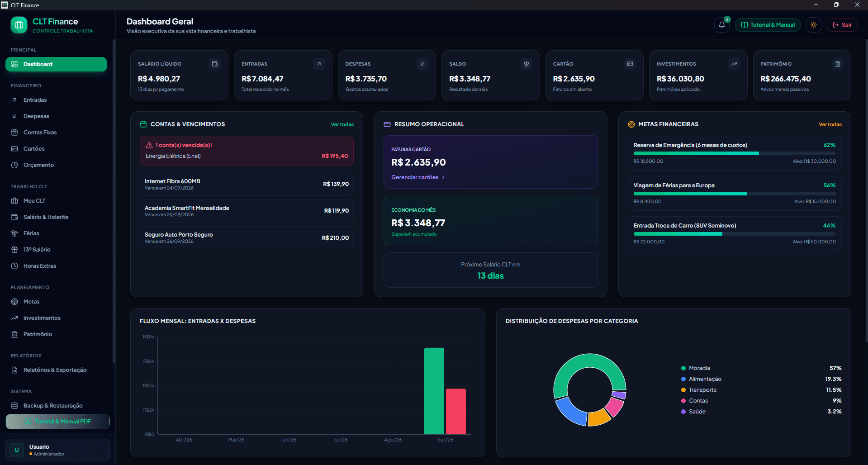Click the wallet icon on Salário Líquido card
The height and width of the screenshot is (465, 868).
215,64
